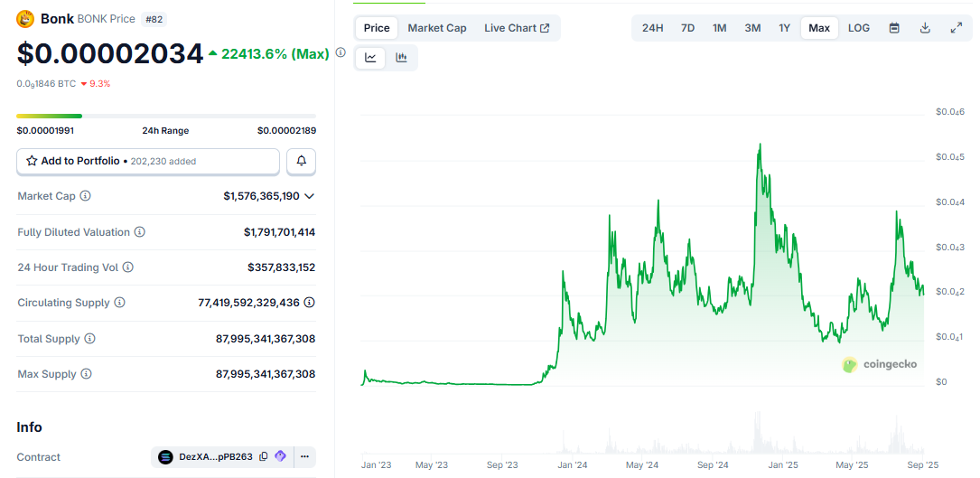980x478 pixels.
Task: Select the Price chart tab
Action: 377,28
